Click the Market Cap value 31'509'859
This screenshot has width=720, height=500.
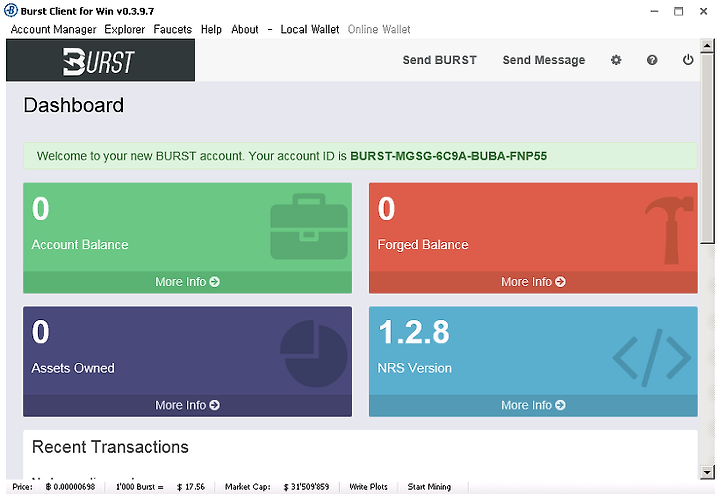pyautogui.click(x=306, y=487)
